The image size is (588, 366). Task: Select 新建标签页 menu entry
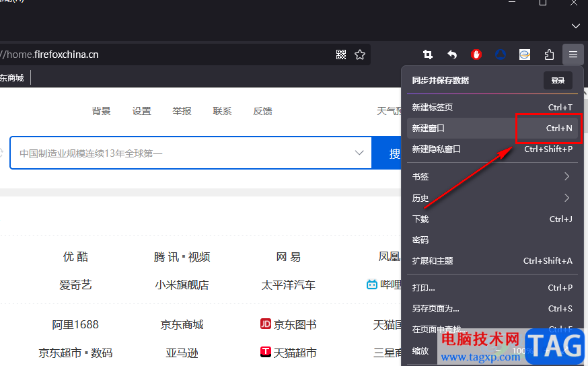pos(492,107)
